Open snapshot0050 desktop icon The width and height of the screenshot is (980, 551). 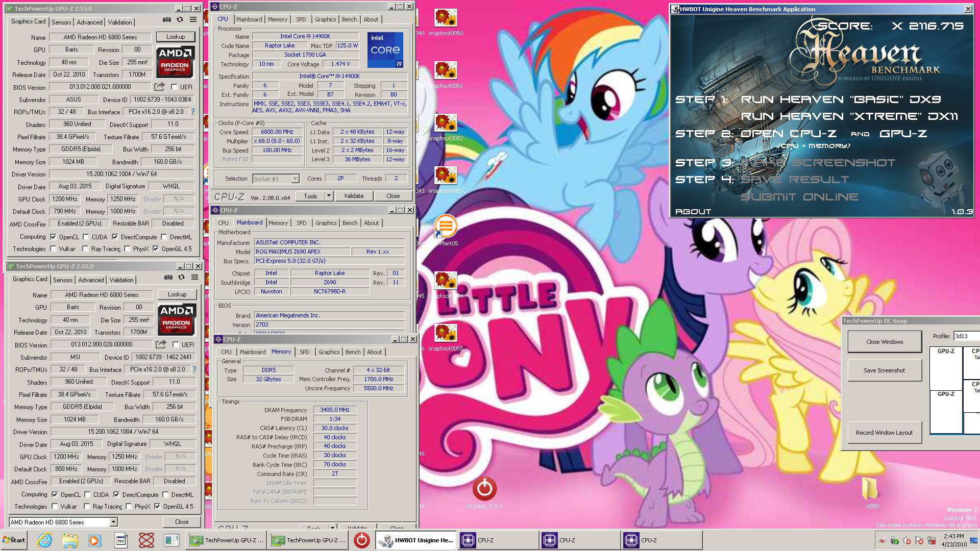coord(446,22)
